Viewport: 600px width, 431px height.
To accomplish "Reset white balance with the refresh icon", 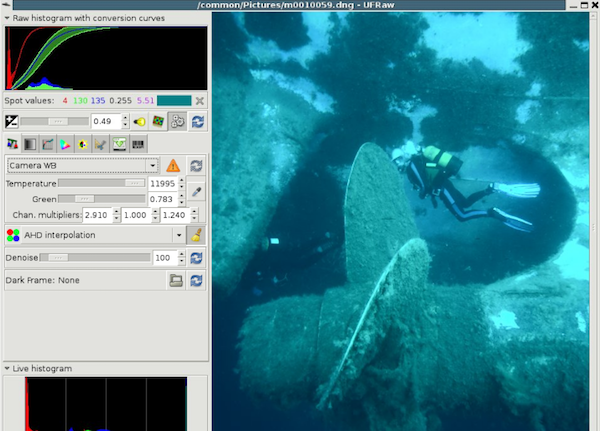I will (196, 166).
